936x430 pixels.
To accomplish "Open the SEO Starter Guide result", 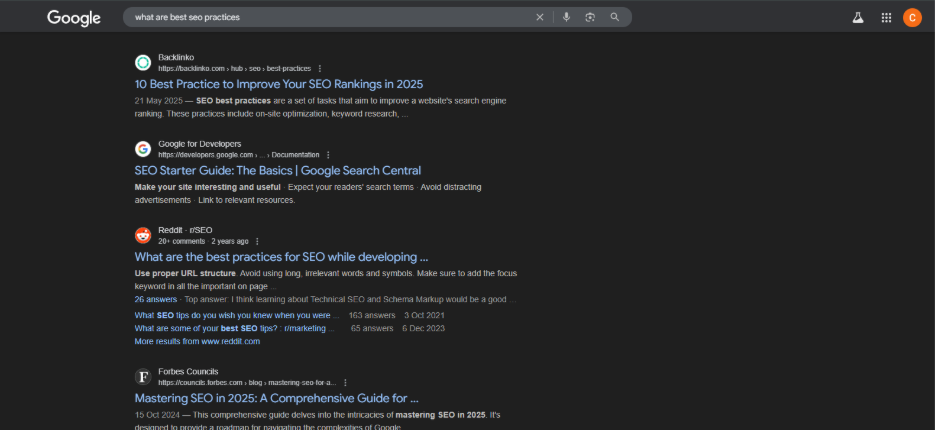I will click(x=278, y=171).
